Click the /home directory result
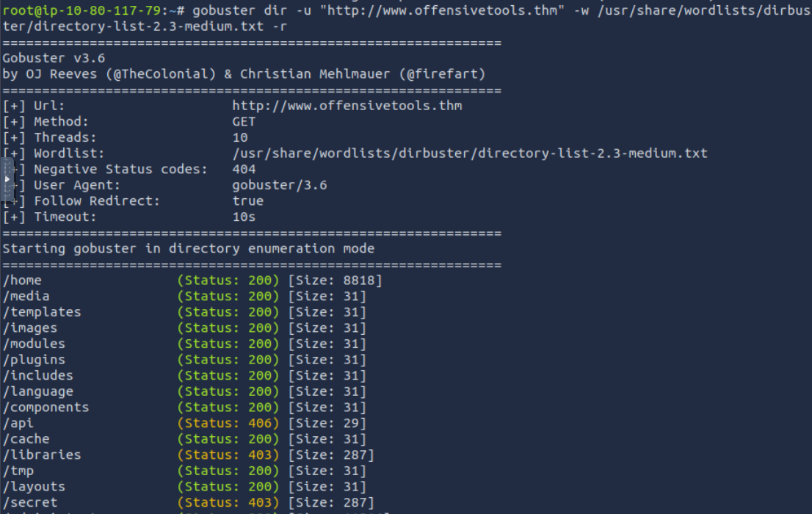Viewport: 812px width, 514px height. (x=23, y=280)
